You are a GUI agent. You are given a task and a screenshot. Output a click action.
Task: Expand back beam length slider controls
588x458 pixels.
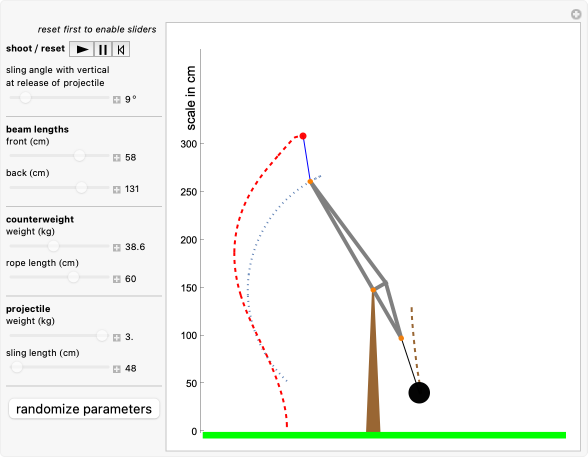click(x=117, y=189)
